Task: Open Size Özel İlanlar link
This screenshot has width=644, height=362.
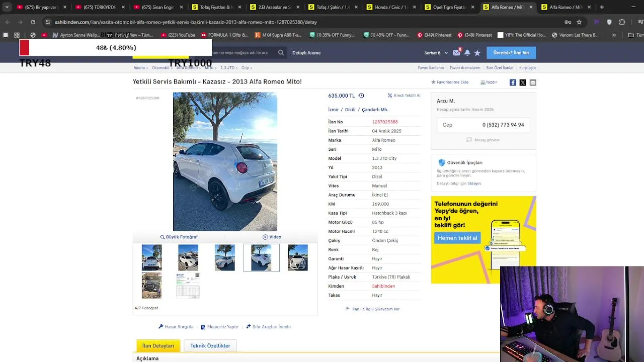Action: (500, 67)
